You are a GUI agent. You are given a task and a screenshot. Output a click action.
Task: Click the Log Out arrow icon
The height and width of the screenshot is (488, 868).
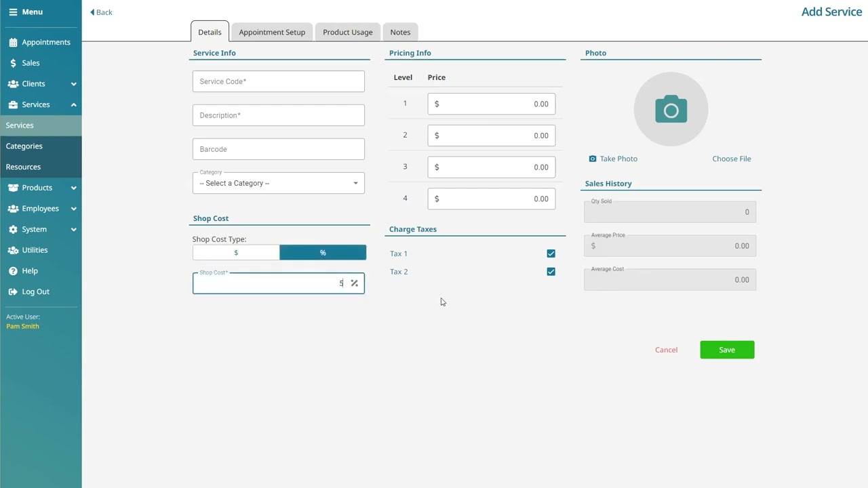pyautogui.click(x=13, y=292)
